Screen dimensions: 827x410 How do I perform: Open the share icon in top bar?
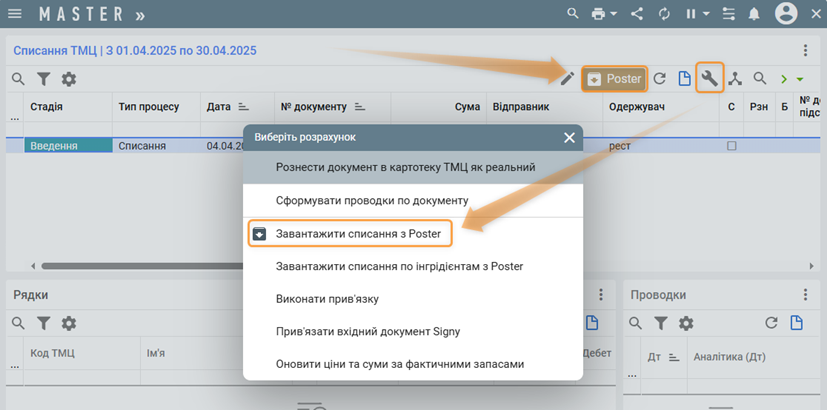point(636,14)
